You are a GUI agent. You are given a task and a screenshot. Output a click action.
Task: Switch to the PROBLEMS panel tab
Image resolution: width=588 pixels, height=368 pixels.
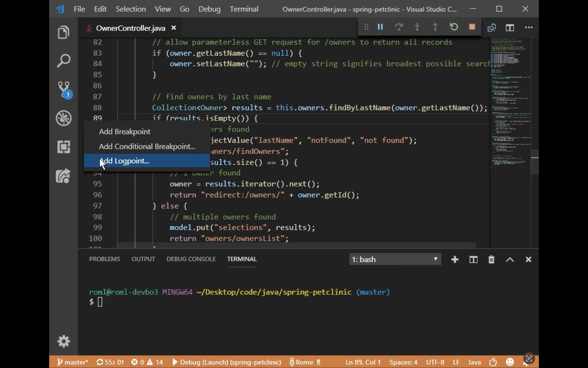pyautogui.click(x=105, y=259)
